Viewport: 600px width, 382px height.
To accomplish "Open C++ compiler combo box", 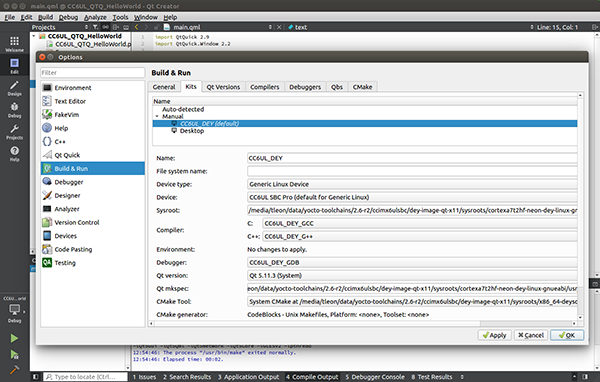I will pyautogui.click(x=420, y=237).
